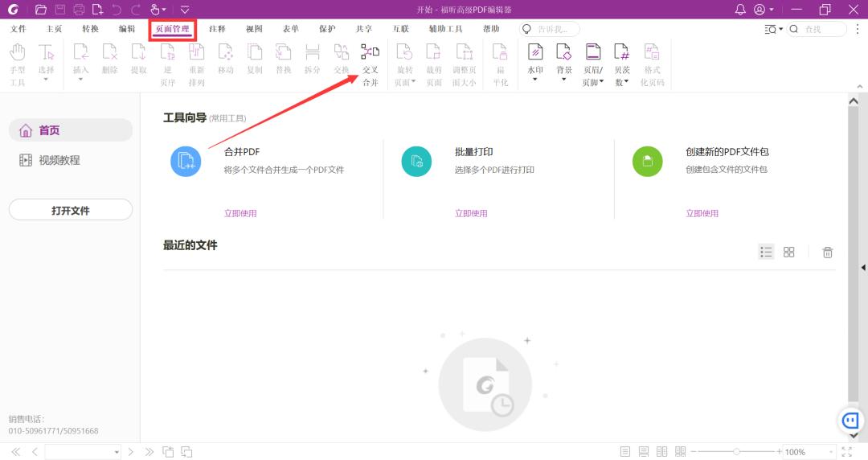The image size is (868, 460).
Task: Toggle continuous page view in status bar
Action: click(643, 452)
